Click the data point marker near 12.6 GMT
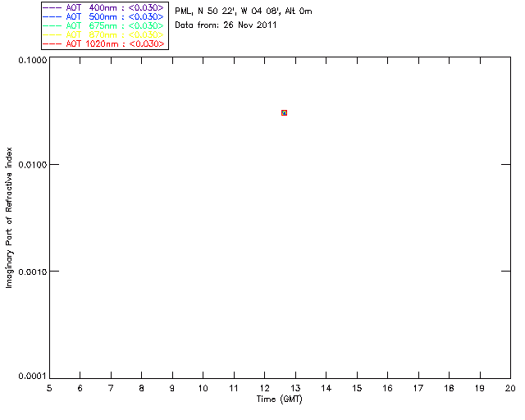The width and height of the screenshot is (525, 420). click(284, 113)
